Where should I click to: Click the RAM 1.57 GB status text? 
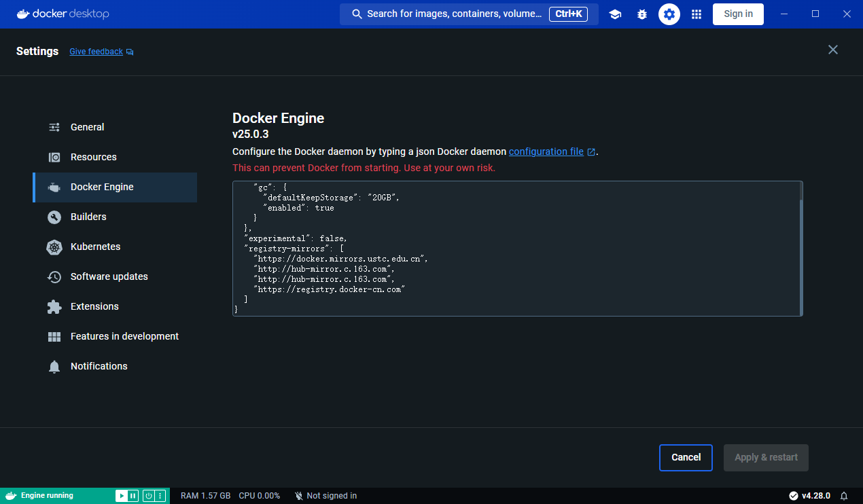click(x=205, y=496)
